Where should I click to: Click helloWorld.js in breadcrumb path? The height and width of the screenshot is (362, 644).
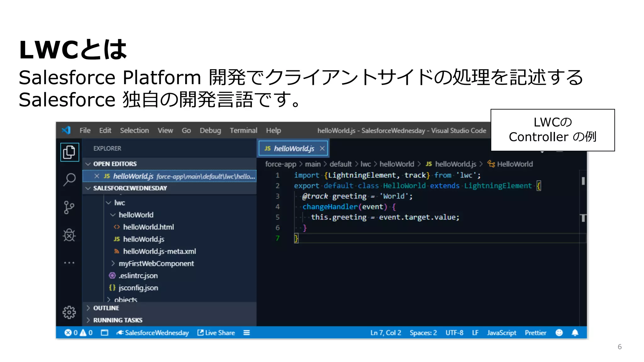(x=456, y=164)
